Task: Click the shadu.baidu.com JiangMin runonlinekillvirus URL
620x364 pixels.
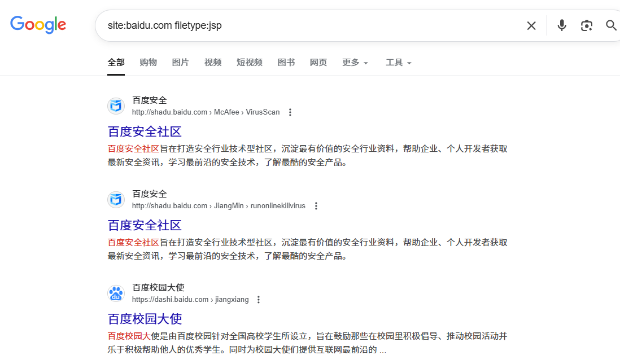Action: coord(219,206)
